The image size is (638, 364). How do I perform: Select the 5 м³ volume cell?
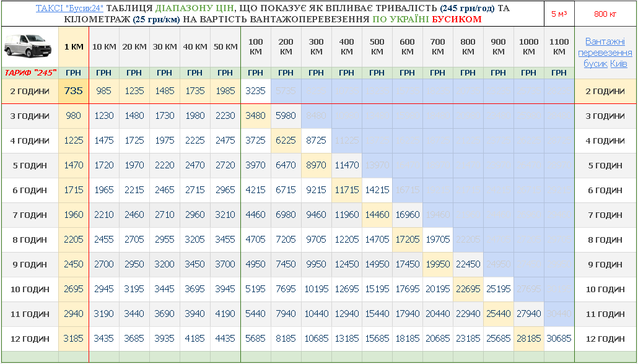[559, 14]
